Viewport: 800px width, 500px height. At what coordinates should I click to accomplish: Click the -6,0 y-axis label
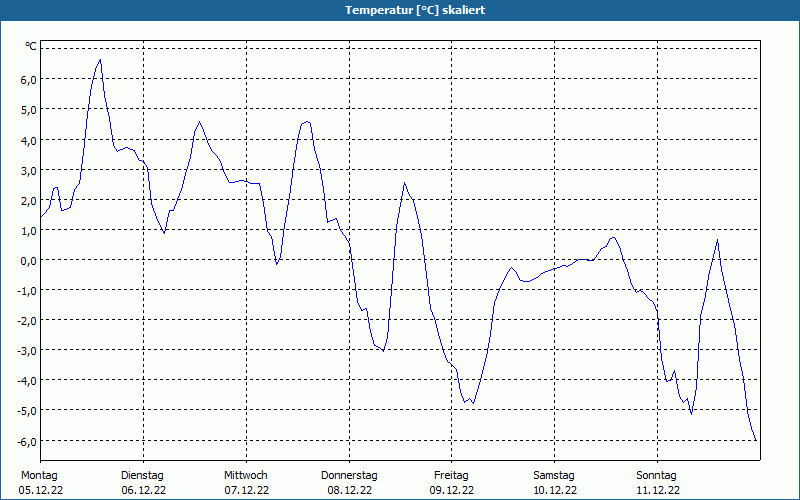tap(27, 441)
